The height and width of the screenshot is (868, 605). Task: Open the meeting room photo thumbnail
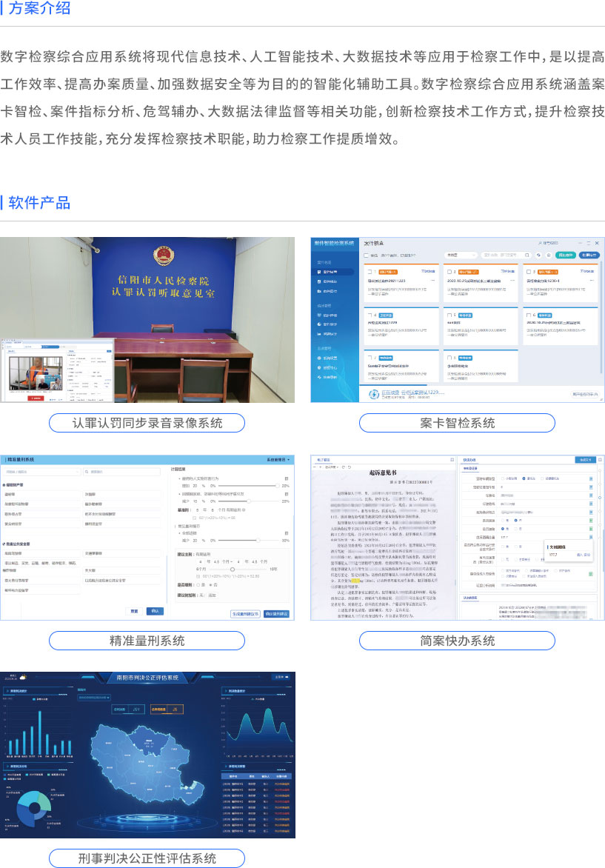147,320
